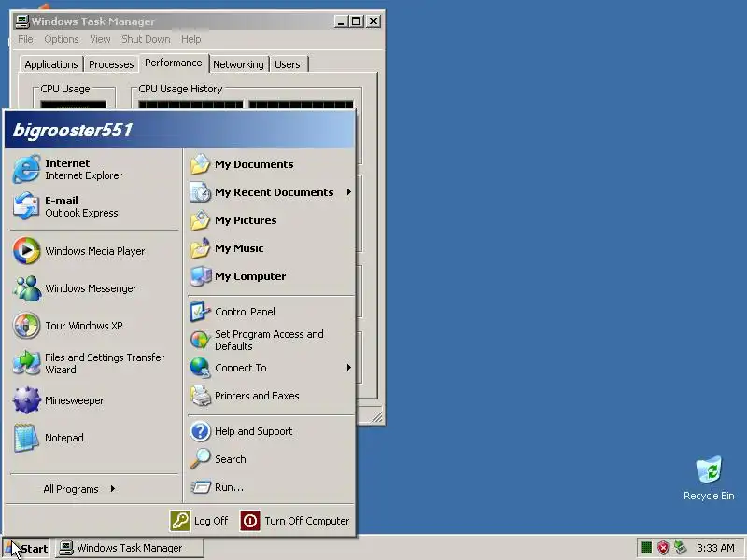Switch to Applications tab
This screenshot has height=560, width=747.
click(51, 64)
